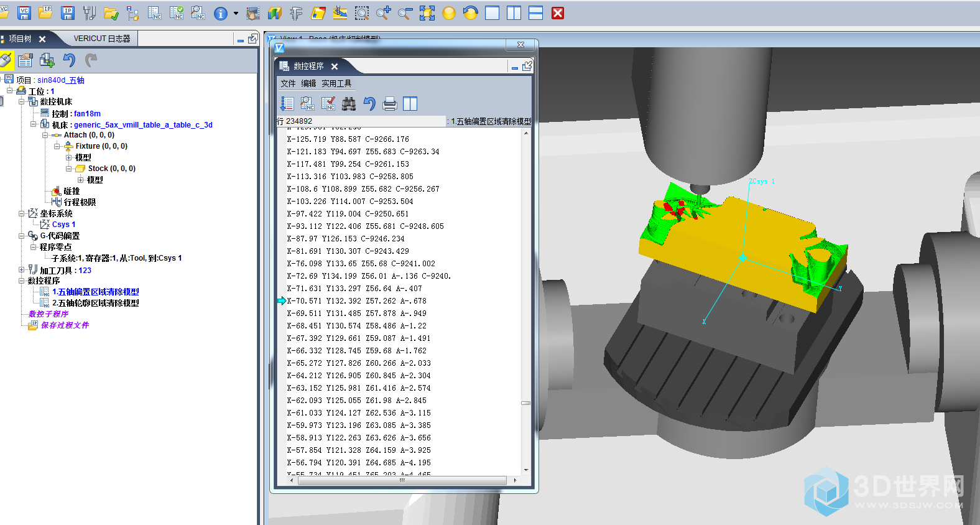Image resolution: width=980 pixels, height=525 pixels.
Task: Click the machine table simulation icon
Action: [x=340, y=12]
